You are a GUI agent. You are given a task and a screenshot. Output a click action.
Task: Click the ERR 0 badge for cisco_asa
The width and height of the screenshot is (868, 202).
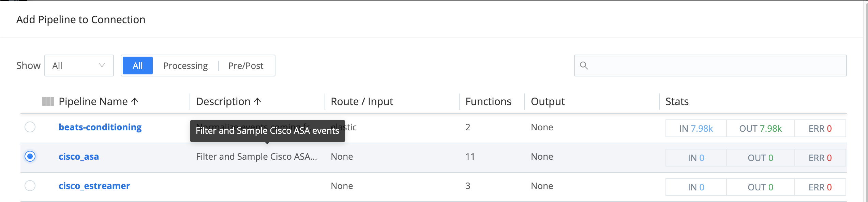click(x=820, y=158)
